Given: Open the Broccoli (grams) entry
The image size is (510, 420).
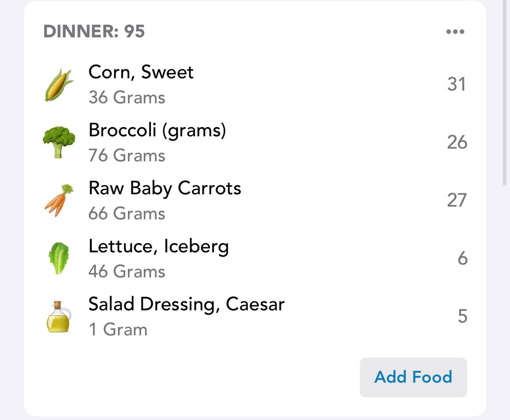Looking at the screenshot, I should pos(157,130).
